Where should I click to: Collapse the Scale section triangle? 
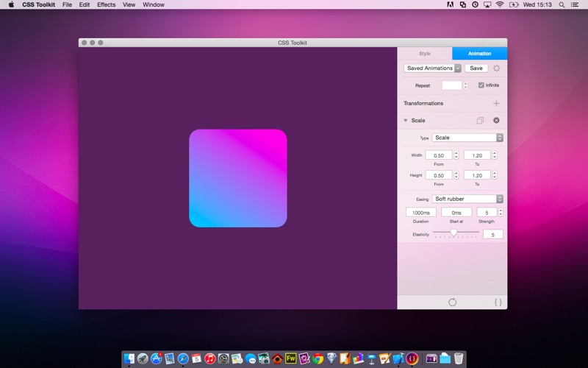tap(406, 120)
